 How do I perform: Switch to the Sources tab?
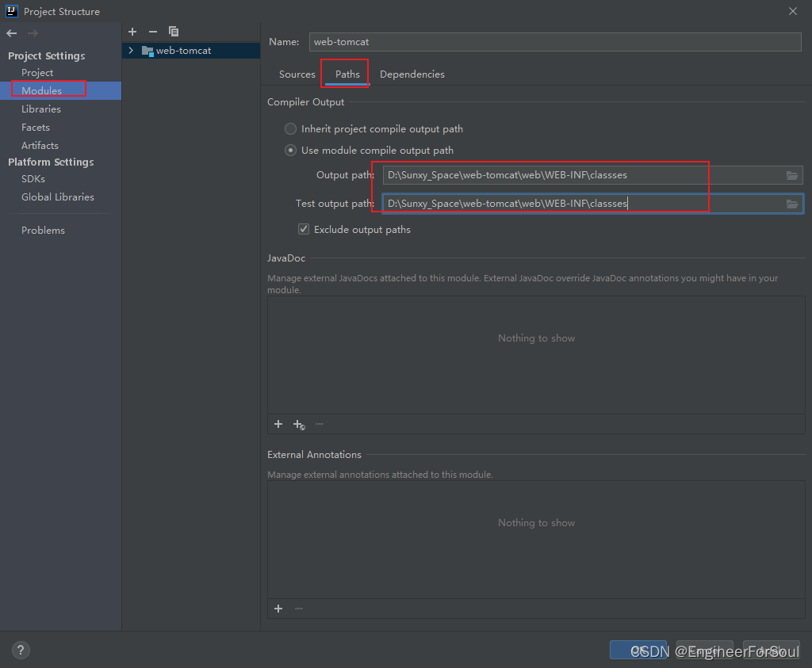[x=297, y=74]
